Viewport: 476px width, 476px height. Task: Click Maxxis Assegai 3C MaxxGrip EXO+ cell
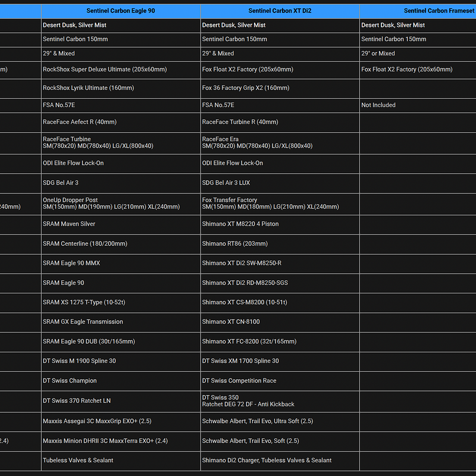[x=121, y=422]
